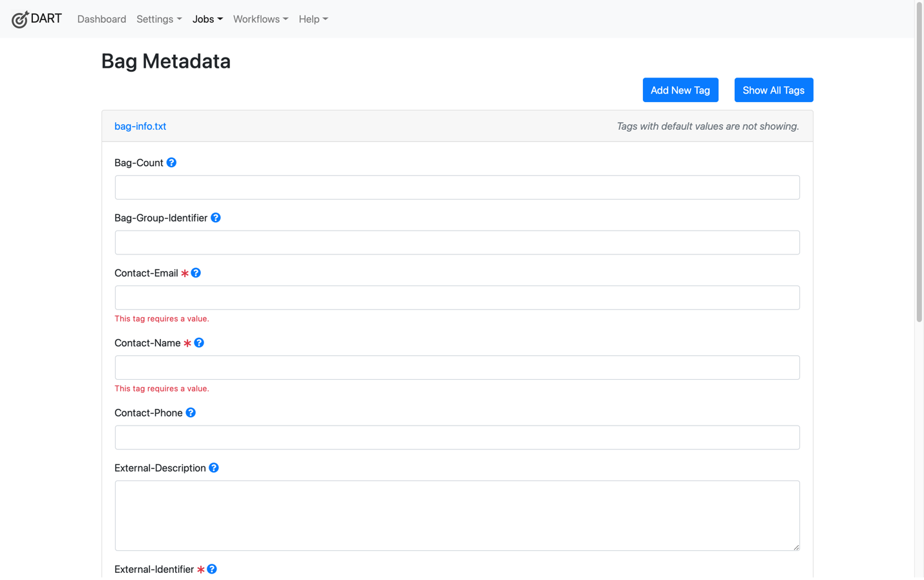The height and width of the screenshot is (580, 924).
Task: Select the Contact-Phone input field
Action: pos(457,437)
